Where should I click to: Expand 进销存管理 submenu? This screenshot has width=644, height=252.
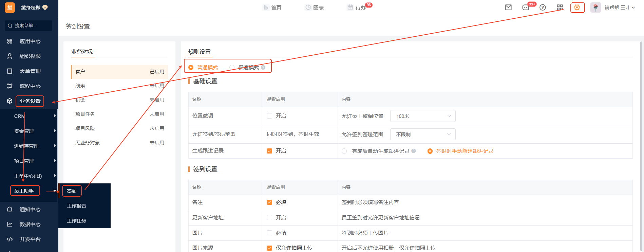(55, 146)
